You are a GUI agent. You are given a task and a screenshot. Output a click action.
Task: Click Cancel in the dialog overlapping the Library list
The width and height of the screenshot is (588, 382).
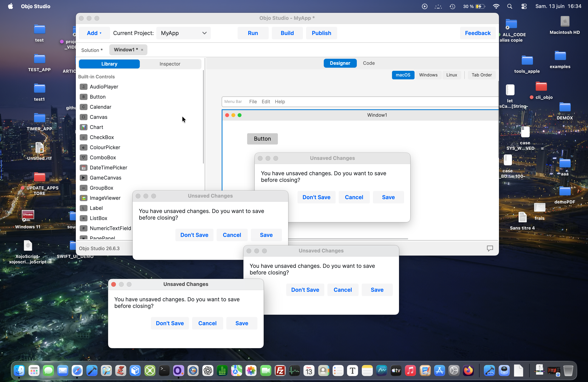point(232,235)
